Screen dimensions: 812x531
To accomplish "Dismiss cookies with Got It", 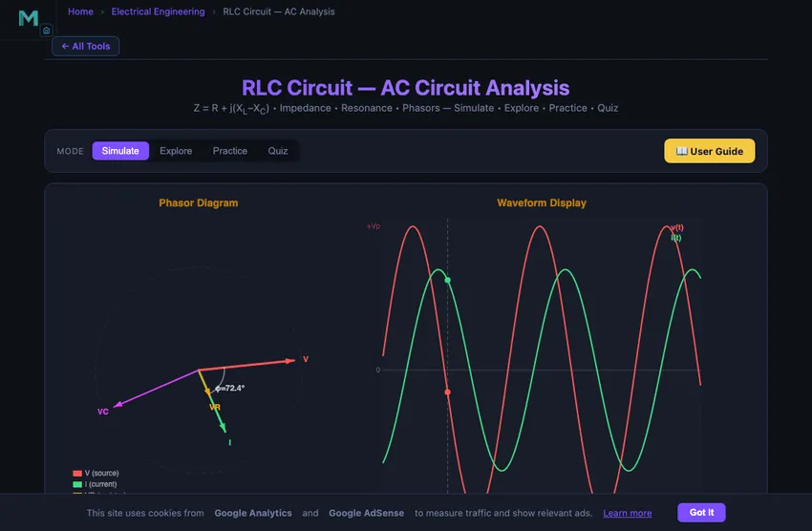I will pyautogui.click(x=701, y=512).
